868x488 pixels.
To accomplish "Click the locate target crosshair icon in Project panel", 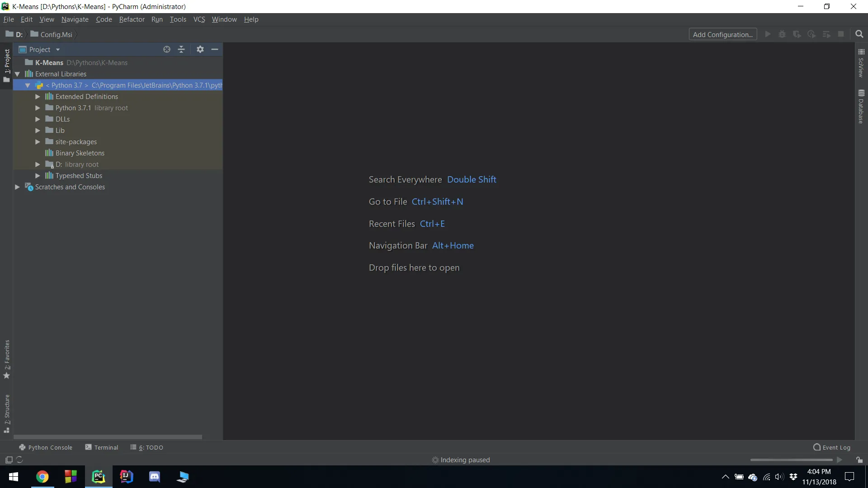I will pyautogui.click(x=167, y=49).
